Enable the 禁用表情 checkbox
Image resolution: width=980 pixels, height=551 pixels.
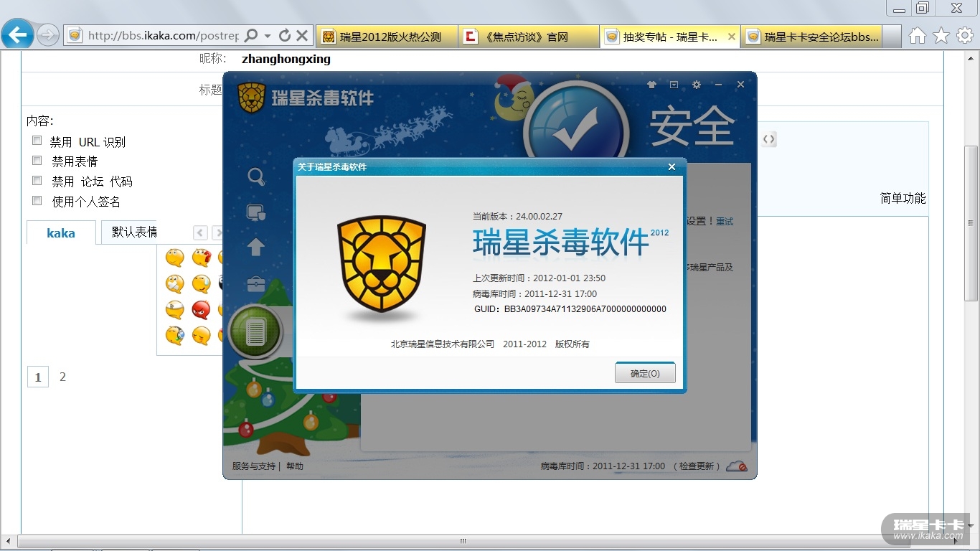(37, 160)
